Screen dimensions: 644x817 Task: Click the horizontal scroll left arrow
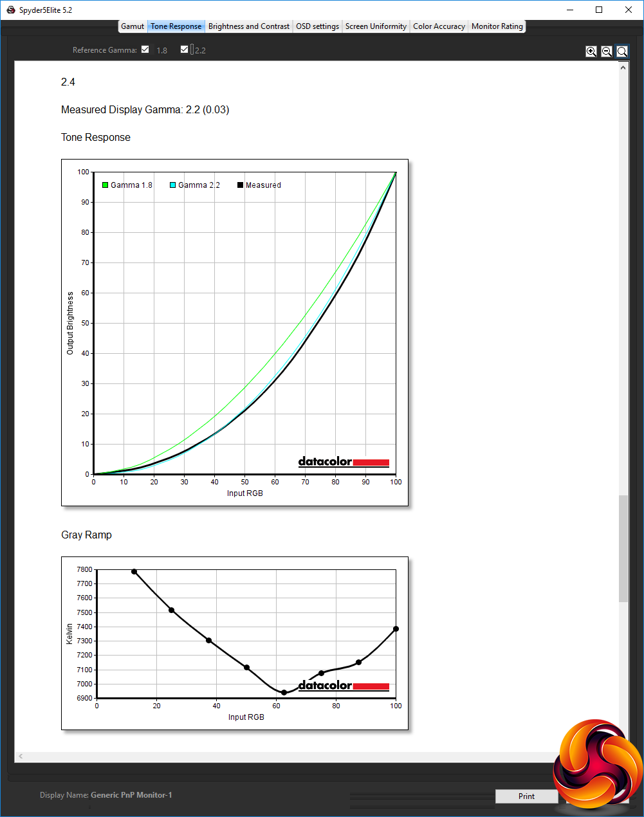click(x=21, y=756)
